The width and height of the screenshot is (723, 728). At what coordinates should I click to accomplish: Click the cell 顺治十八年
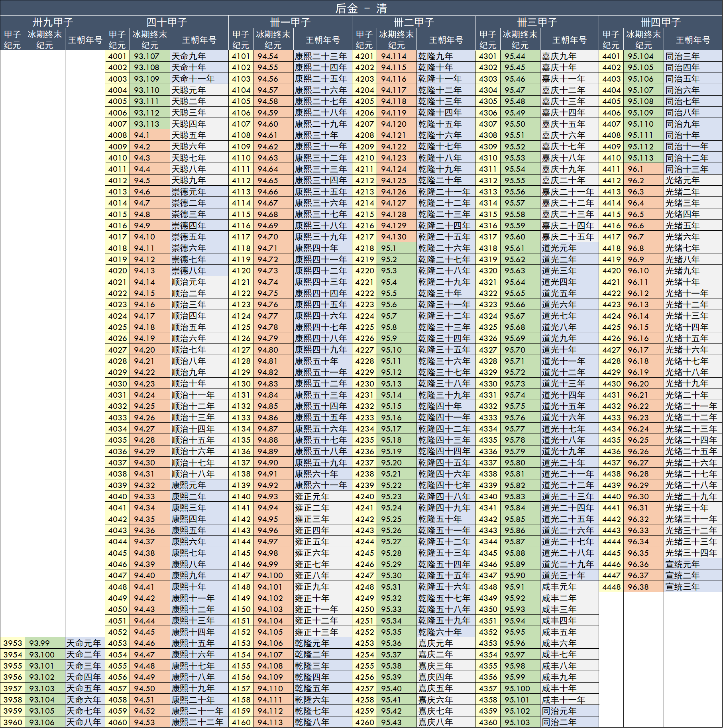tap(199, 474)
